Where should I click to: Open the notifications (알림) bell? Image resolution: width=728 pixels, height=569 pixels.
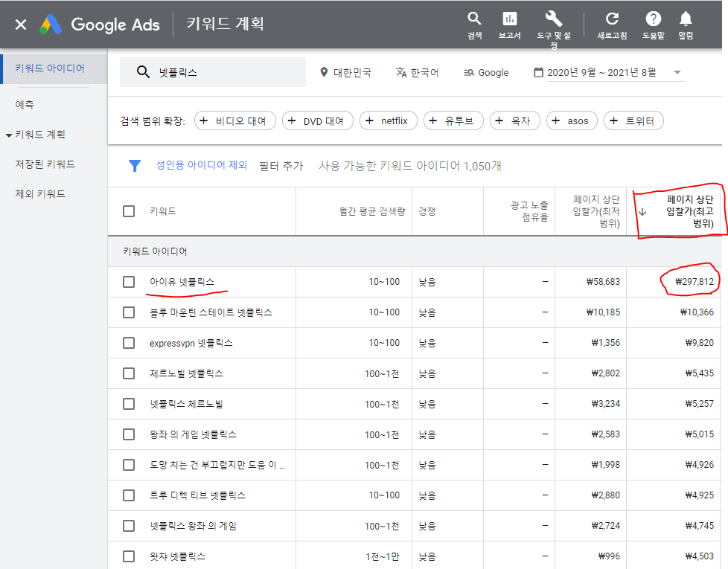(x=686, y=19)
